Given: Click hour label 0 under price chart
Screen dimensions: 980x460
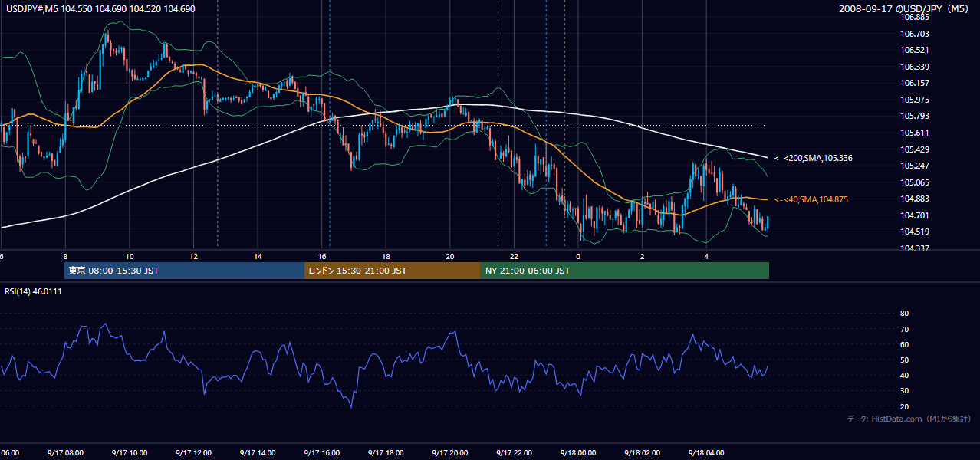Looking at the screenshot, I should (578, 256).
